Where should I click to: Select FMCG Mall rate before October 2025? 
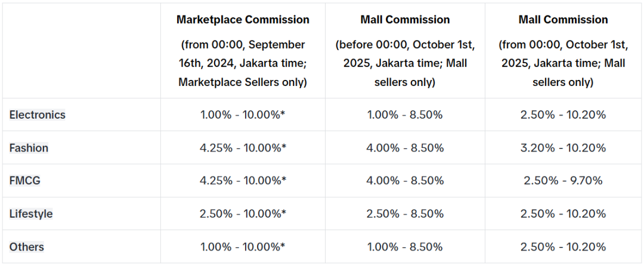(405, 181)
